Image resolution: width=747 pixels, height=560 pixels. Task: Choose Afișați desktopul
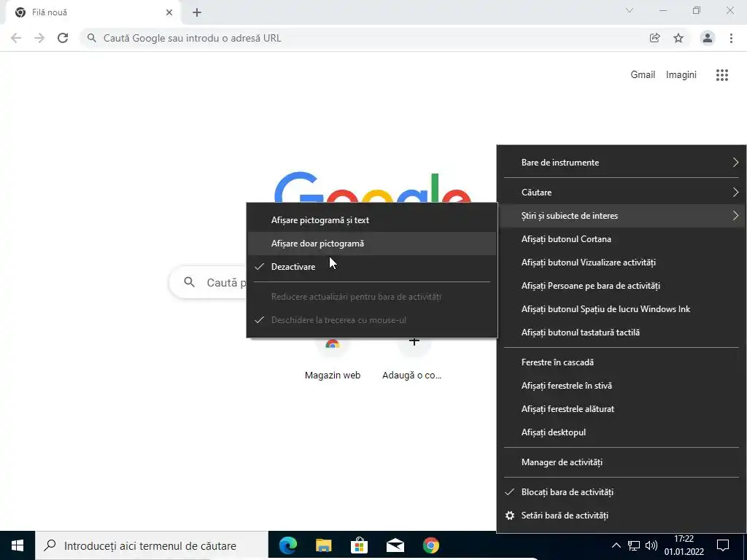pyautogui.click(x=622, y=432)
